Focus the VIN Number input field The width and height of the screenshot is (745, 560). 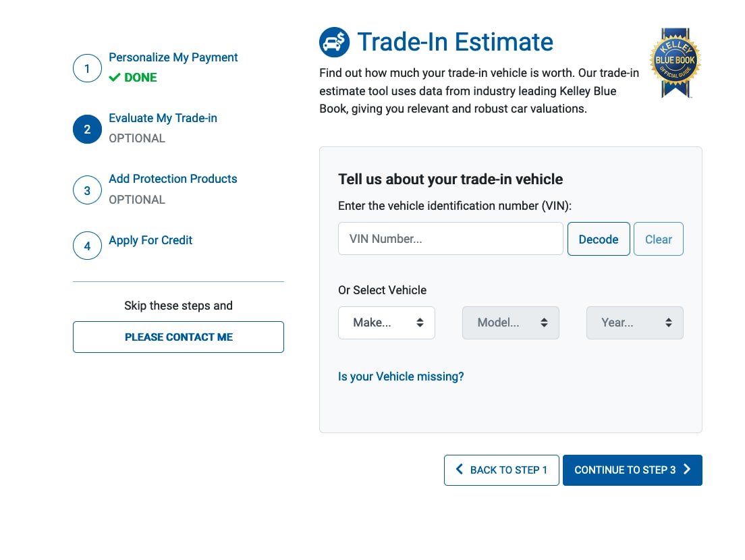450,239
